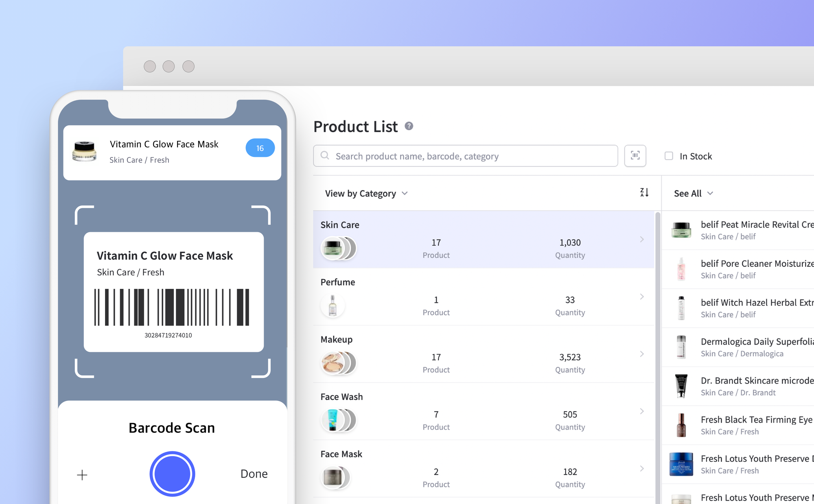This screenshot has width=814, height=504.
Task: Search product name or barcode field
Action: point(465,156)
